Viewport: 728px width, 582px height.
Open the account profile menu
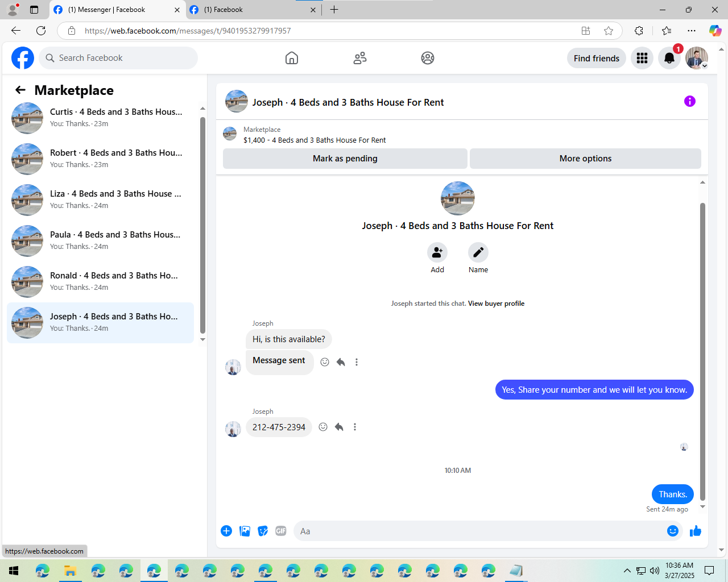697,58
